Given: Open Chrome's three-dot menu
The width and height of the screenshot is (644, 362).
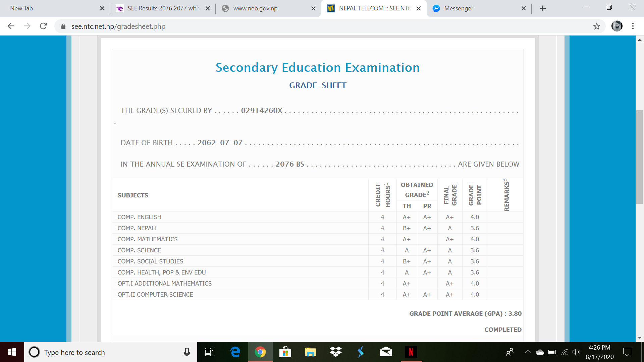Looking at the screenshot, I should (x=633, y=26).
